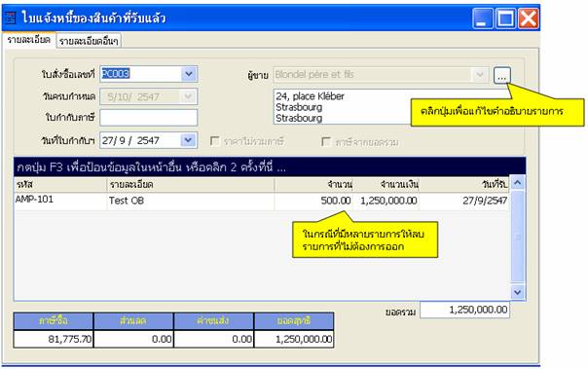588x369 pixels.
Task: Open the วันครบกำหนด date dropdown
Action: point(189,96)
